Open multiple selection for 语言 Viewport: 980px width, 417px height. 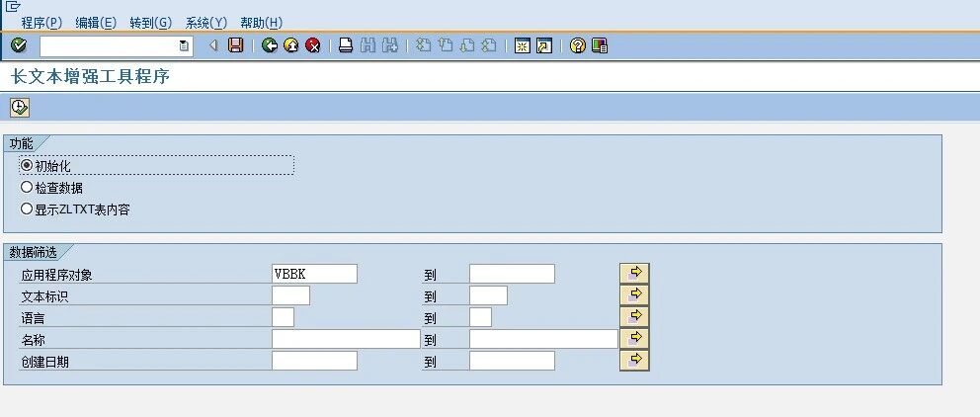tap(634, 317)
